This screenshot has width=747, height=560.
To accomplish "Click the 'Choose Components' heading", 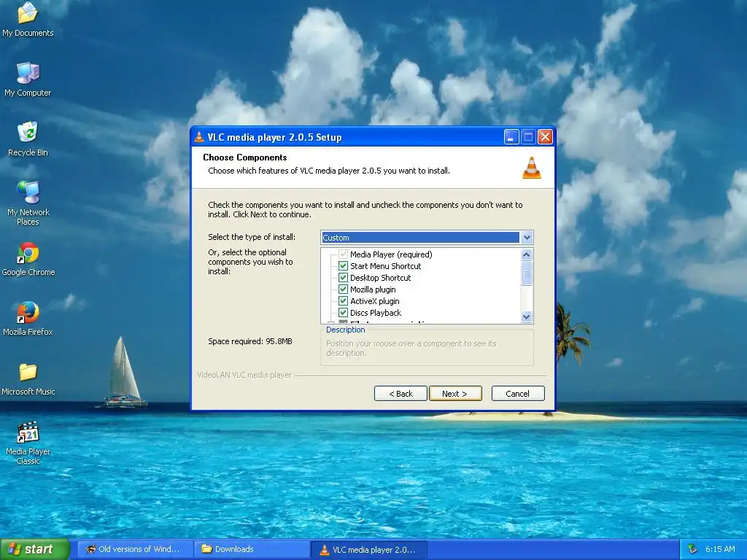I will pyautogui.click(x=245, y=157).
